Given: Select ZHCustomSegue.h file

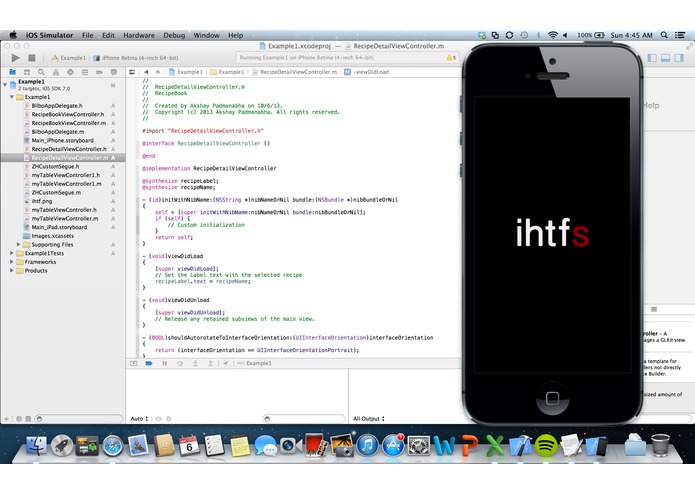Looking at the screenshot, I should [x=55, y=167].
